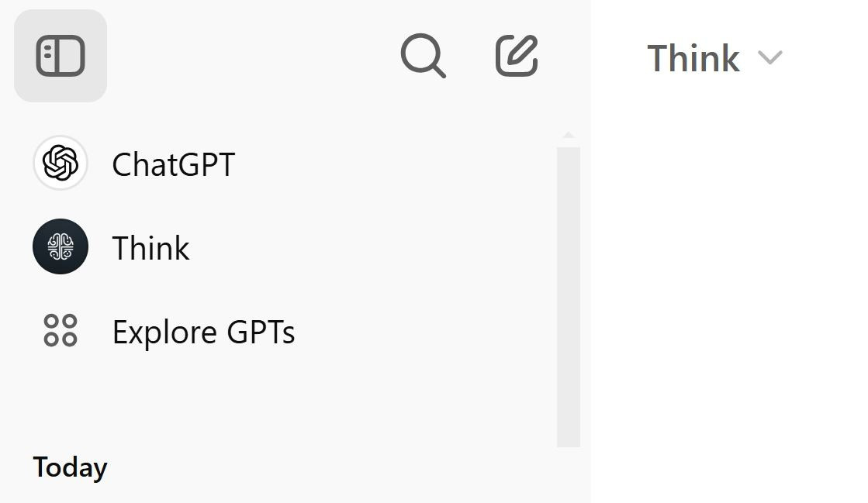Viewport: 868px width, 503px height.
Task: Click the ChatGPT swirl logo icon
Action: (x=61, y=164)
